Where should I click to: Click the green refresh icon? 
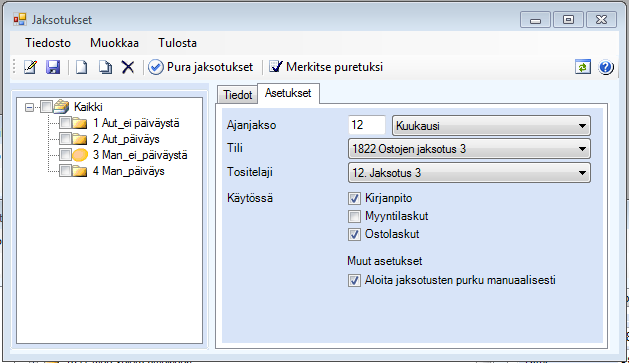[x=583, y=67]
